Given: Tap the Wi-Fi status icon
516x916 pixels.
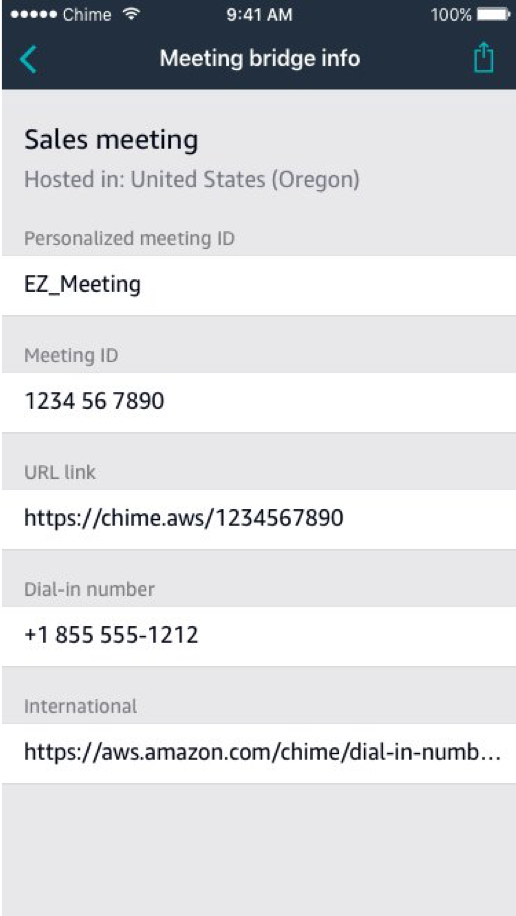Looking at the screenshot, I should click(131, 15).
